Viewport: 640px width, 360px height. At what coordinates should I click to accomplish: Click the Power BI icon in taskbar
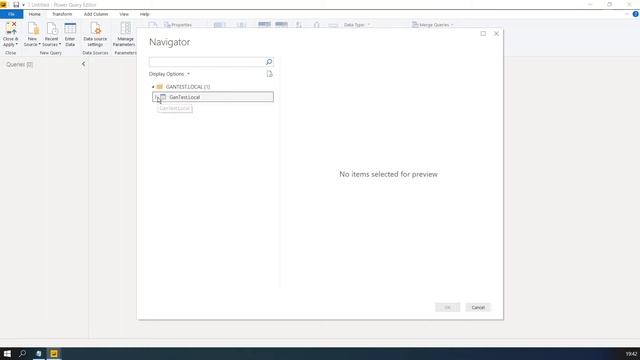(54, 353)
